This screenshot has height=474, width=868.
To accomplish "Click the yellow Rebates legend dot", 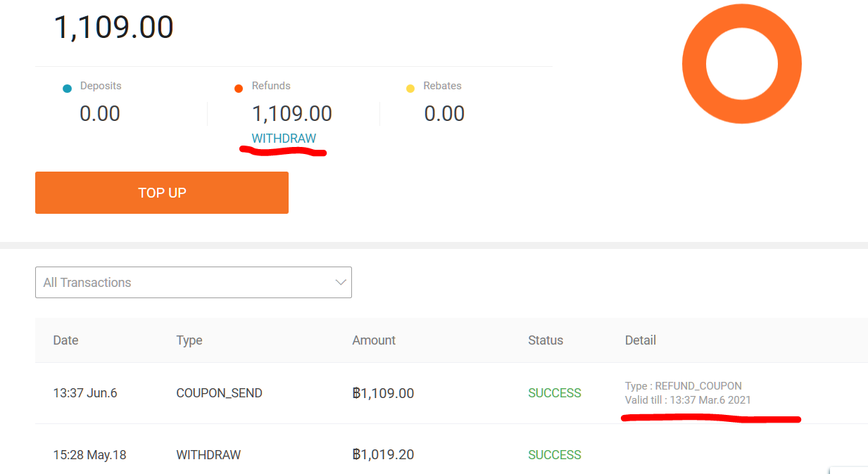I will [x=410, y=88].
